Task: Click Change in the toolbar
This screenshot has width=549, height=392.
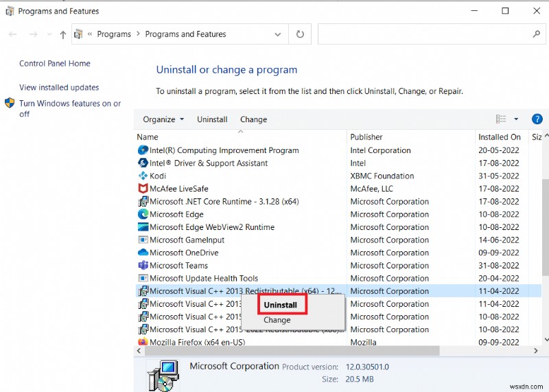Action: click(253, 119)
